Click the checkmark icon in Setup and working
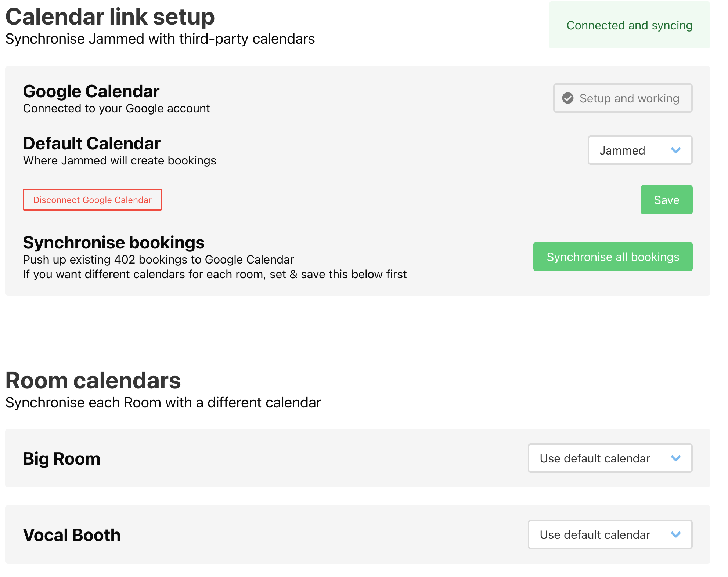 point(567,98)
